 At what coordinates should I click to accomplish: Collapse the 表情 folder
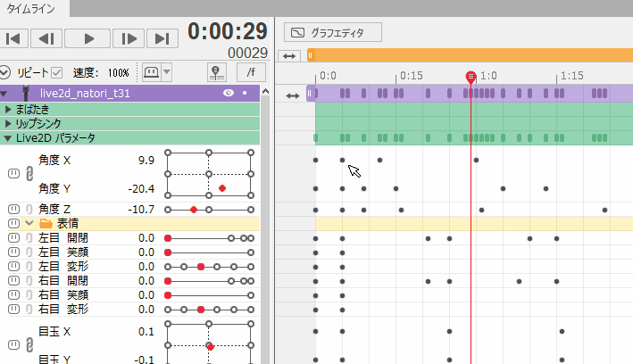tap(29, 223)
